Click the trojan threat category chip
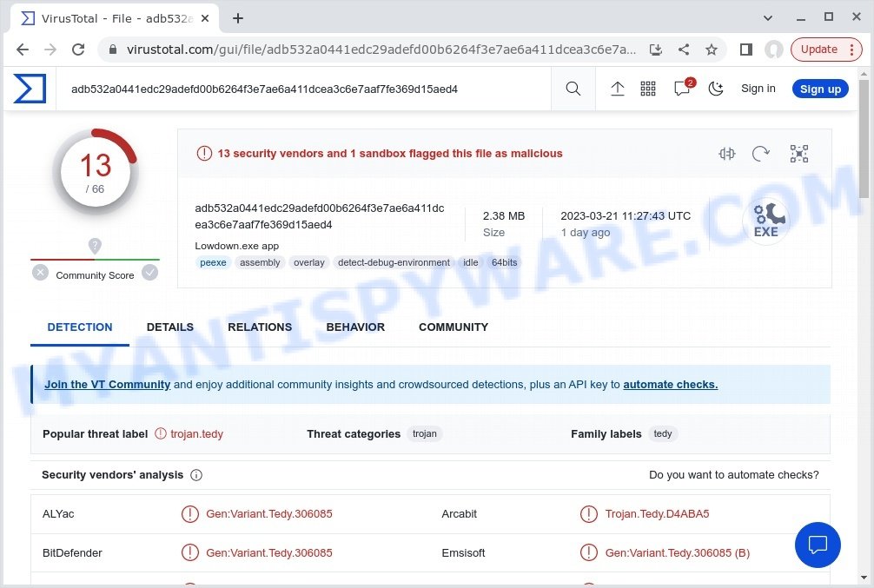The image size is (874, 588). (425, 433)
